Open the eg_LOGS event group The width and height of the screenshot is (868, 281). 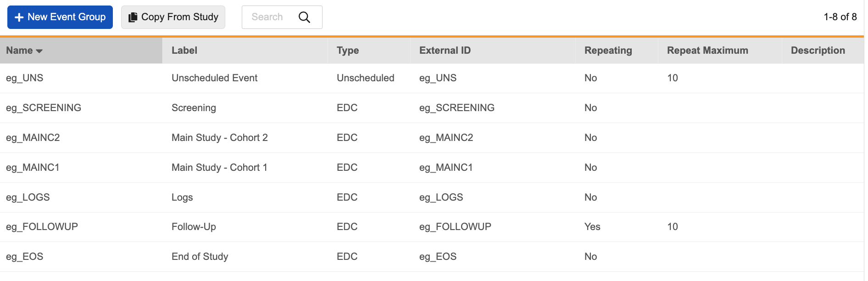28,197
